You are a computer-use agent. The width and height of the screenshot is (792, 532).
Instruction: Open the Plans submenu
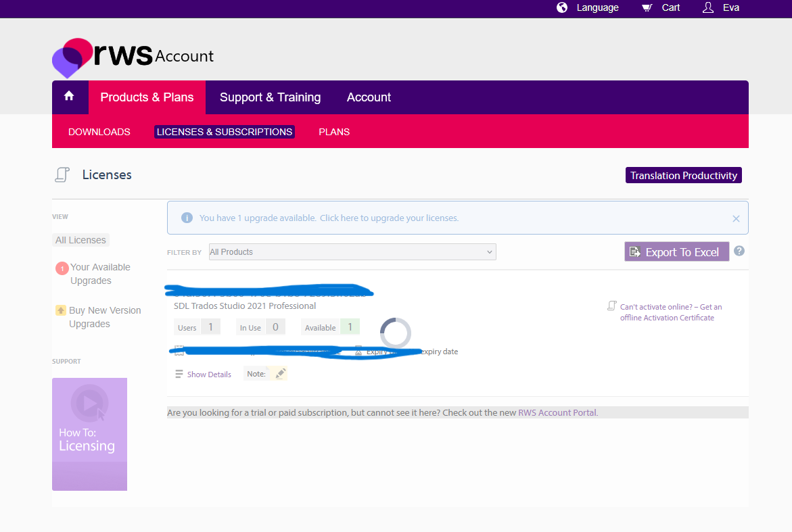pos(334,132)
